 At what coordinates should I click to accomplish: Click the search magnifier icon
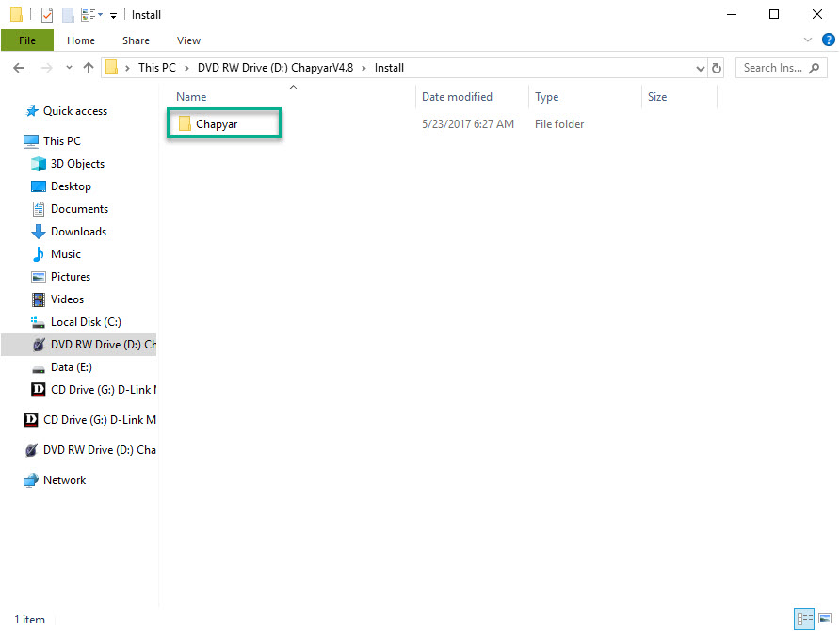coord(815,68)
